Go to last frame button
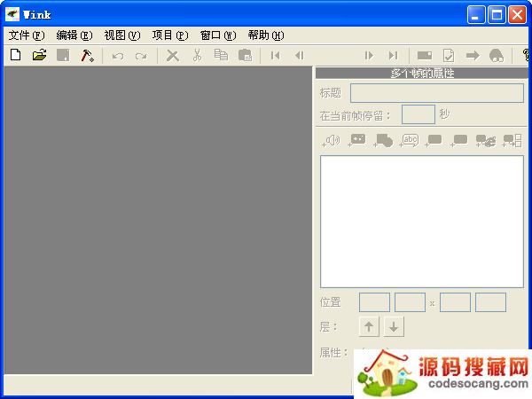This screenshot has height=399, width=532. [x=393, y=55]
